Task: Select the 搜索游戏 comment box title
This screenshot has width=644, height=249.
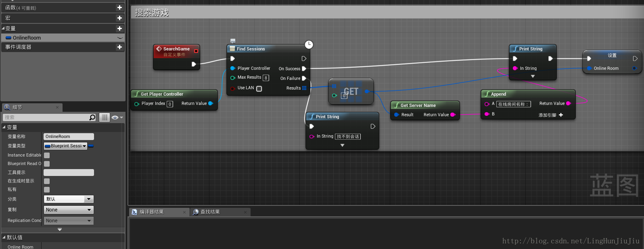Action: (152, 13)
